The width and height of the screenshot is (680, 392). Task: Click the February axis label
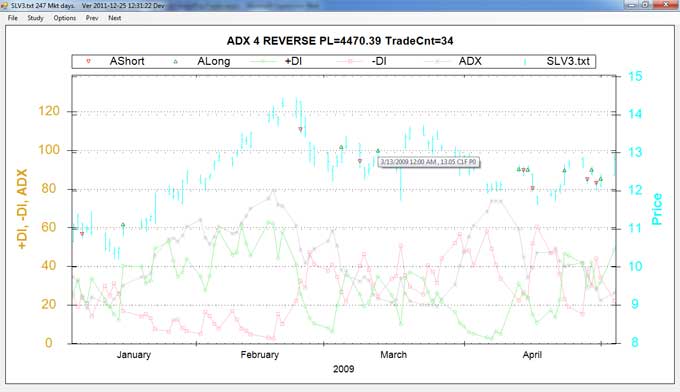click(x=259, y=355)
